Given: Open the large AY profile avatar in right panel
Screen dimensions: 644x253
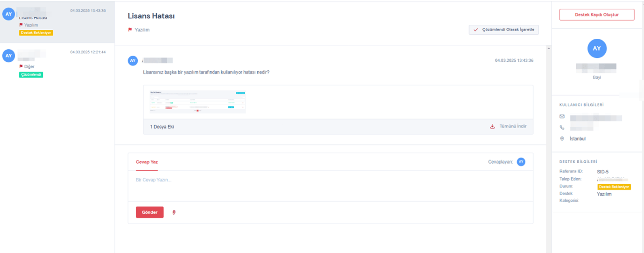Looking at the screenshot, I should point(596,49).
